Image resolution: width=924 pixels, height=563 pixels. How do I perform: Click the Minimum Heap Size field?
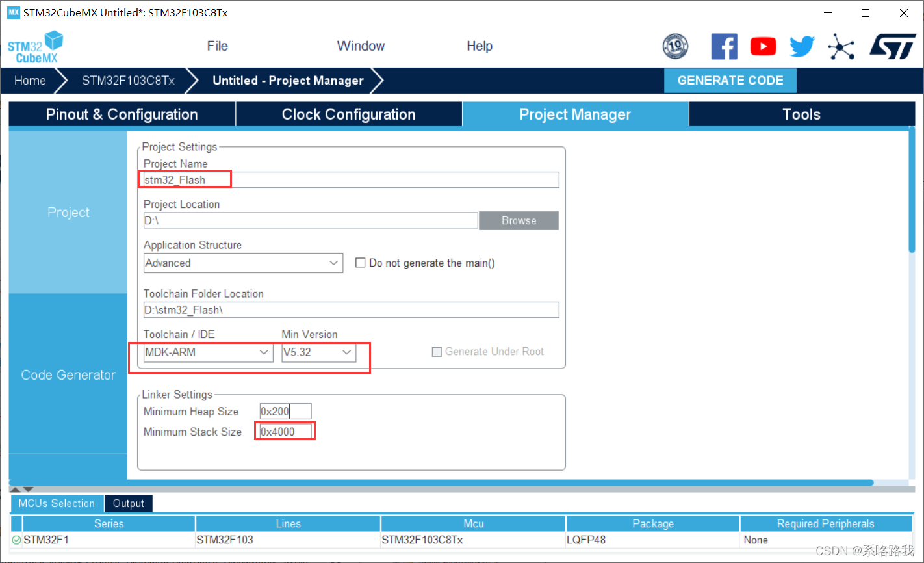click(285, 412)
